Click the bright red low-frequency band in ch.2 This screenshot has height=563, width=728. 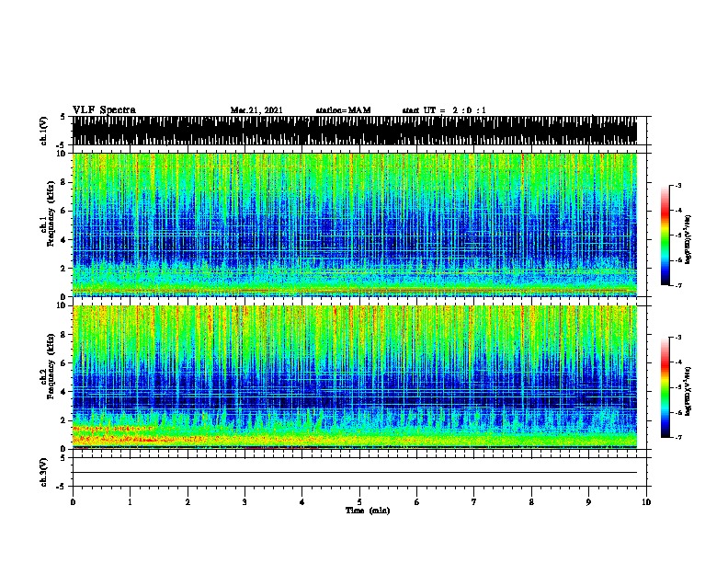point(140,439)
